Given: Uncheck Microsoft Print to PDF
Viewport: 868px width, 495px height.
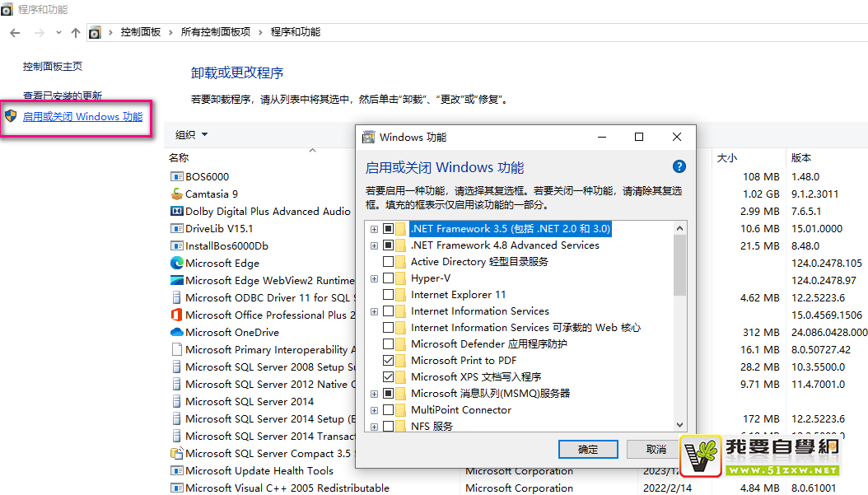Looking at the screenshot, I should [x=388, y=361].
